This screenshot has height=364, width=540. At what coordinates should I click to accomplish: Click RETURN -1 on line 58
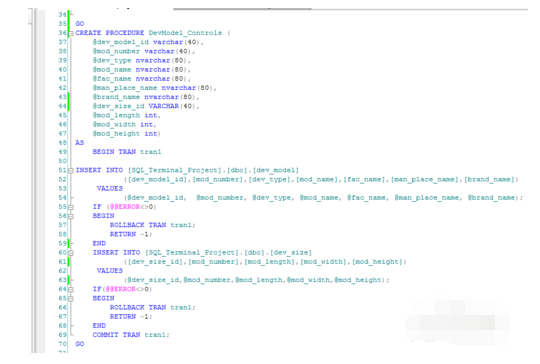129,234
